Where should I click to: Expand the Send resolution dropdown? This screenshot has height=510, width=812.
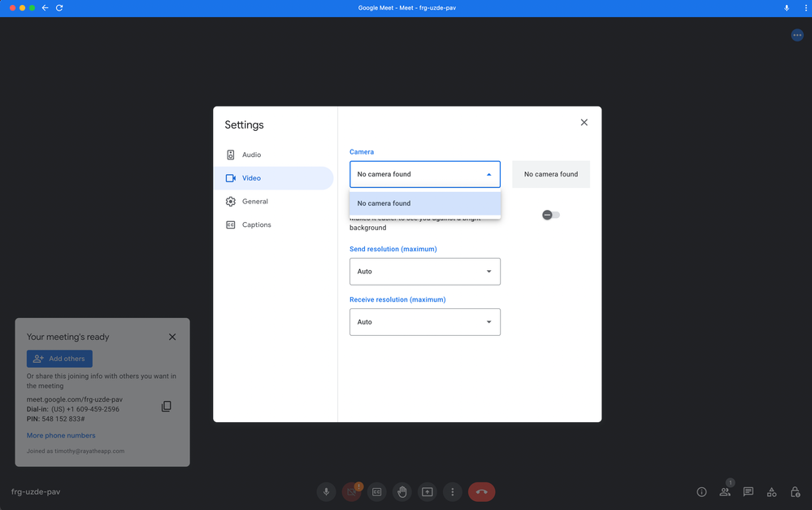pos(424,272)
